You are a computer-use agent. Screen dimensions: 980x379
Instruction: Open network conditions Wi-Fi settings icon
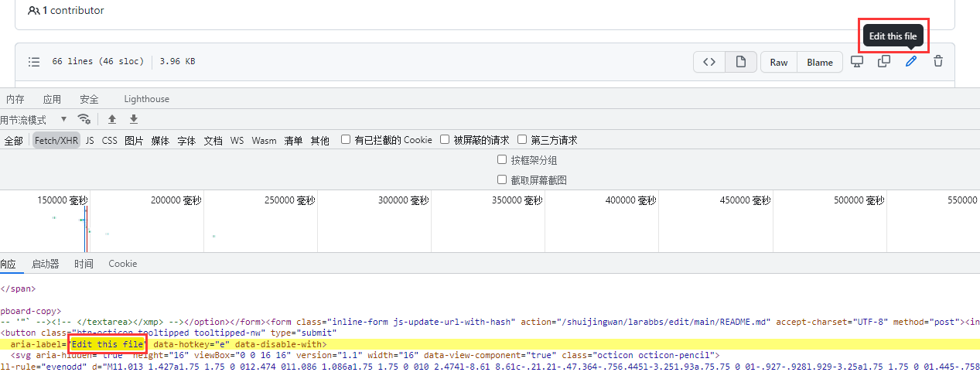tap(84, 119)
